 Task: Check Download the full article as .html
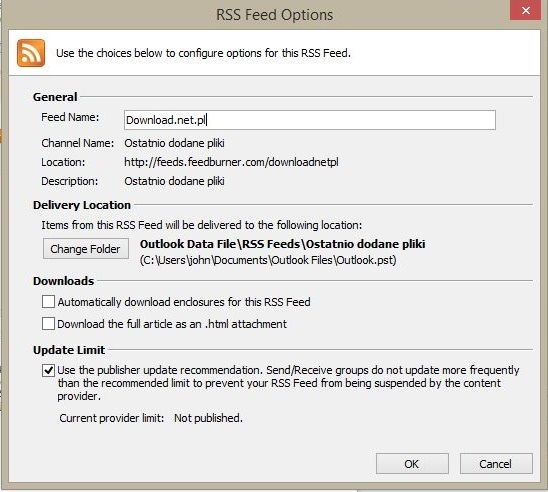coord(48,324)
